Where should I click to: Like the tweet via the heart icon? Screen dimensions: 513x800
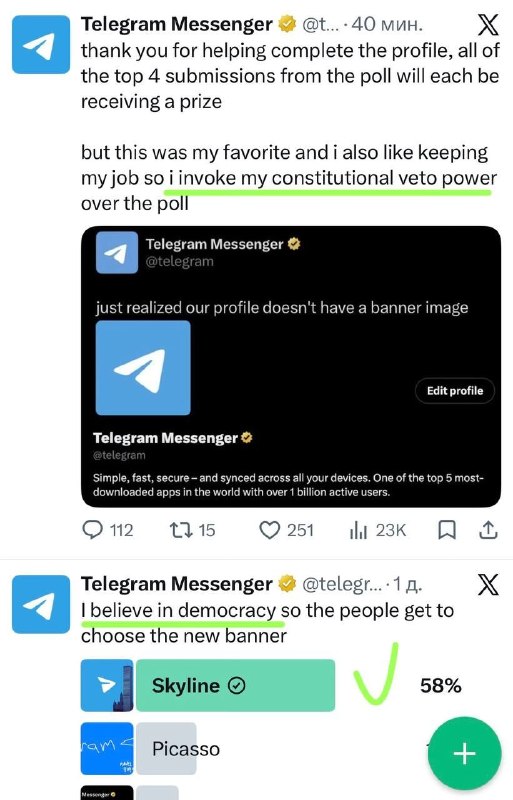(269, 530)
